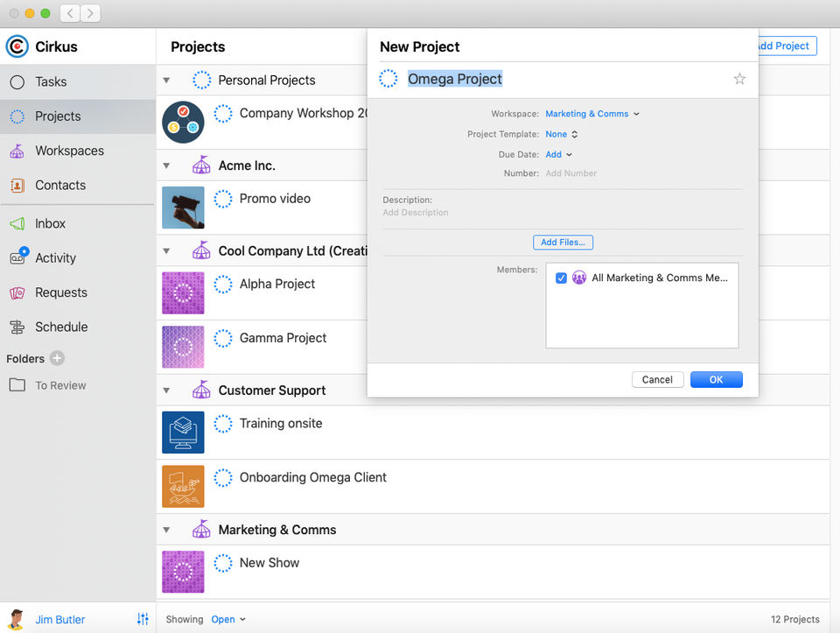840x633 pixels.
Task: Select Tasks in the sidebar
Action: pos(51,81)
